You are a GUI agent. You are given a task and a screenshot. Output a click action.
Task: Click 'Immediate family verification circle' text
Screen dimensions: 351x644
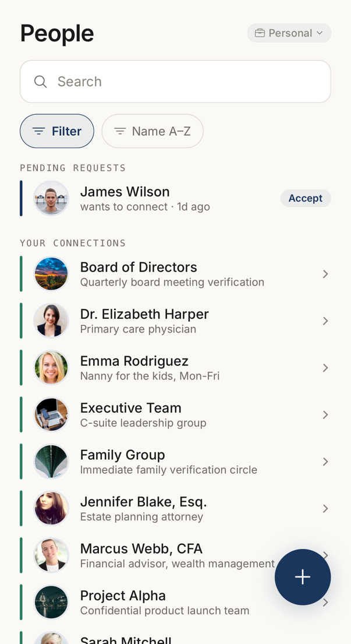click(169, 469)
